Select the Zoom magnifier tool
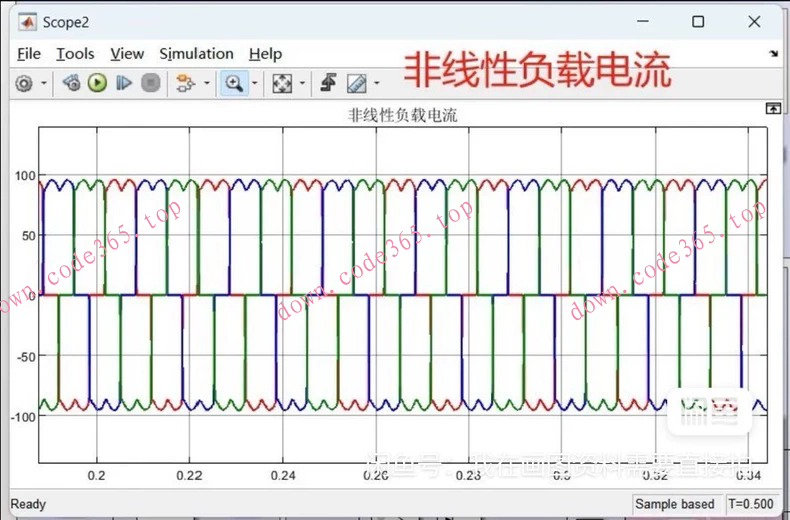790x520 pixels. coord(234,84)
